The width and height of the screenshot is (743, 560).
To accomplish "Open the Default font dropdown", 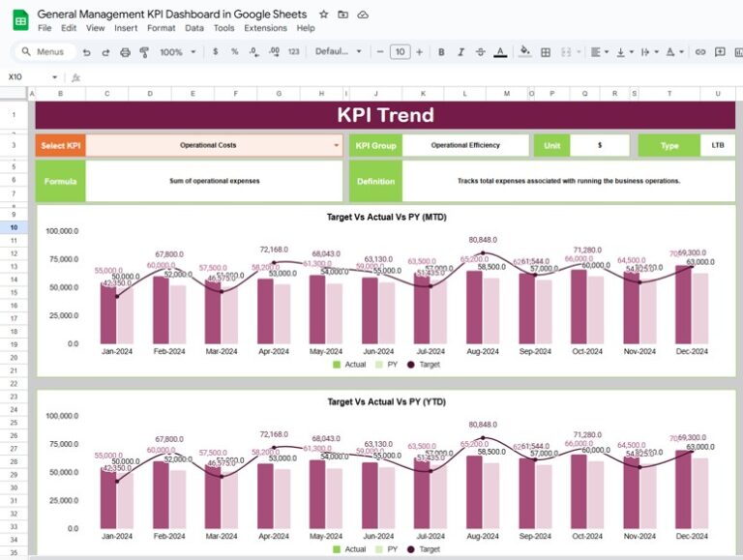I will click(x=339, y=51).
